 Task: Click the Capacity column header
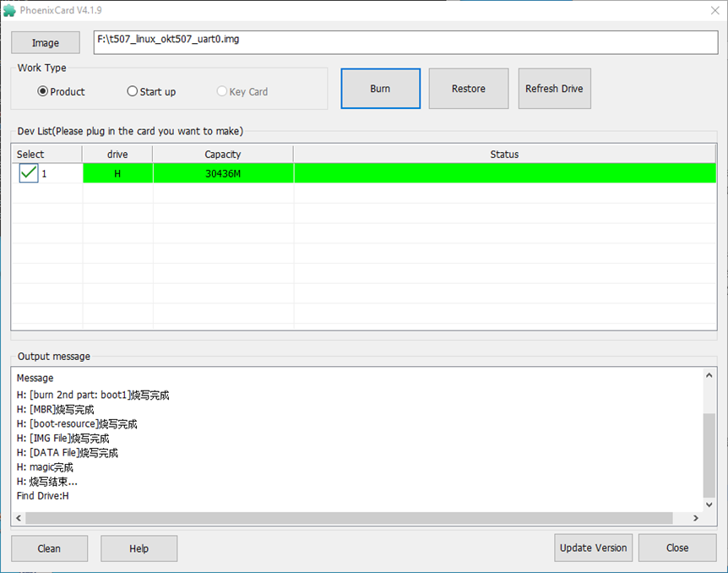[223, 155]
